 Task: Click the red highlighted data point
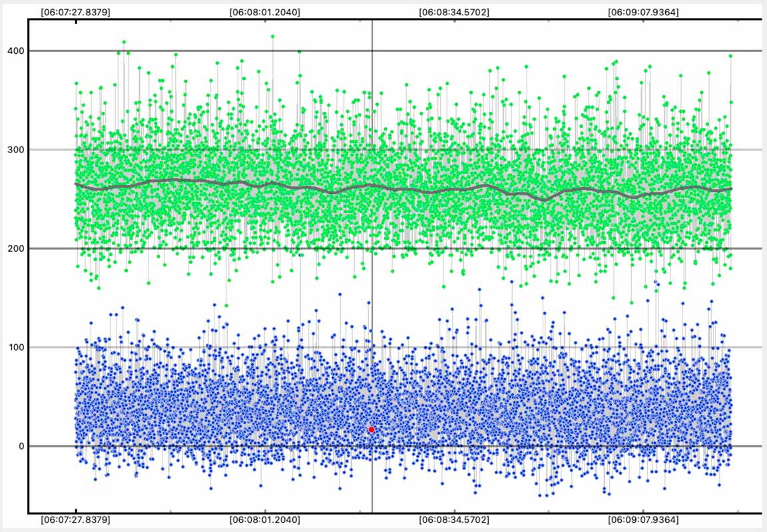point(372,430)
